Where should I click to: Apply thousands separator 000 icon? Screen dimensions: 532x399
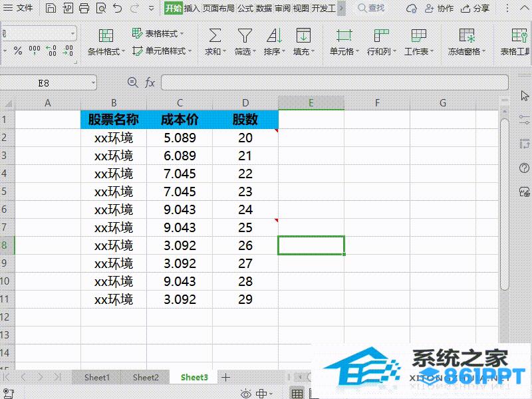(35, 51)
